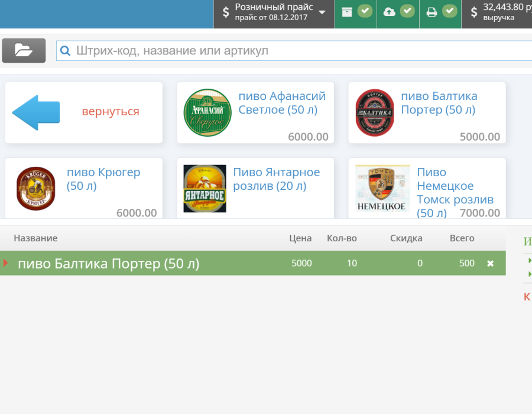Click discount 0 in receipt row
The width and height of the screenshot is (532, 414).
click(420, 263)
